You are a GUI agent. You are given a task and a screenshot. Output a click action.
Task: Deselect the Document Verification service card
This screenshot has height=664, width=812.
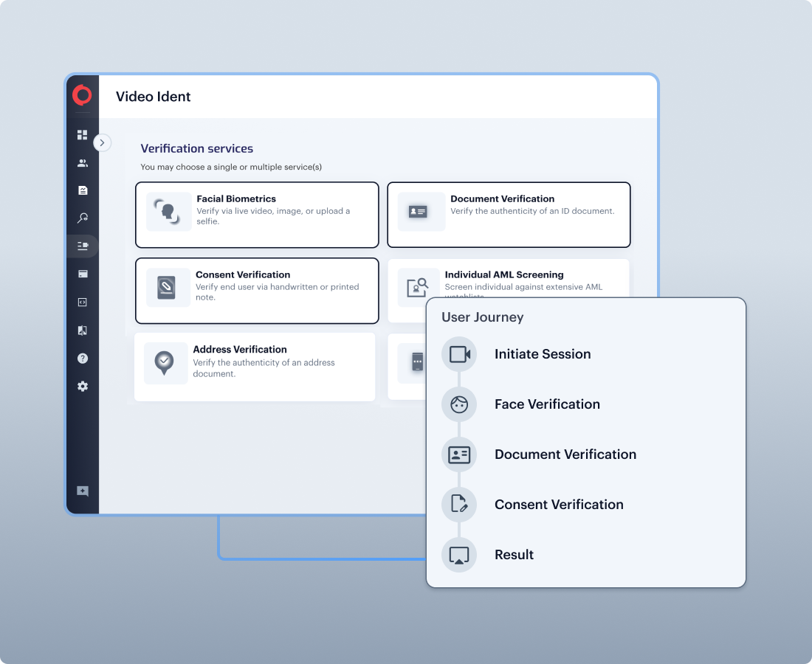(x=509, y=215)
